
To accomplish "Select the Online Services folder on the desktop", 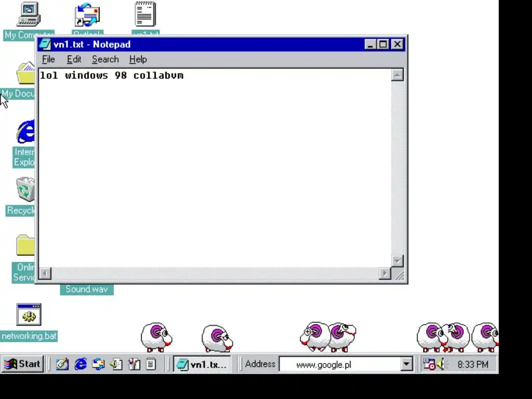I will (26, 245).
